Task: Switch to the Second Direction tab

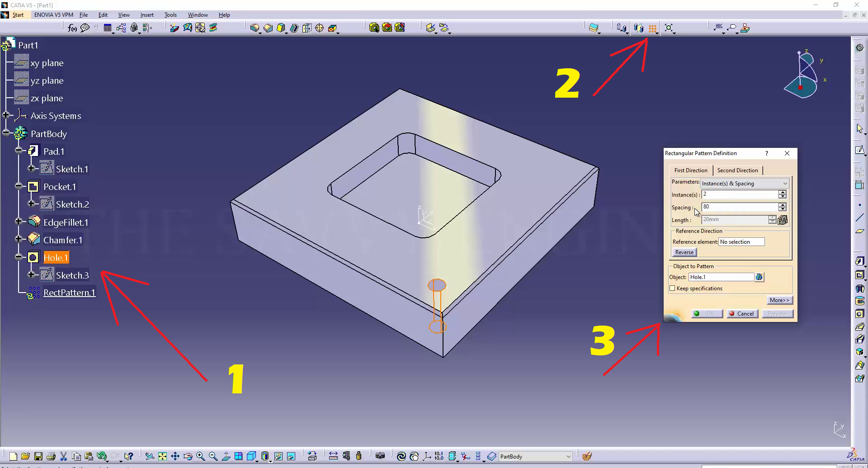Action: [x=737, y=170]
